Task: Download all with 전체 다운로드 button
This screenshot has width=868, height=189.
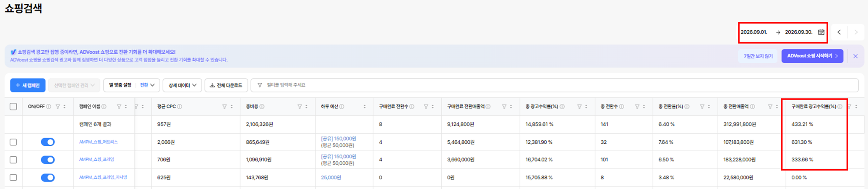Action: tap(226, 85)
